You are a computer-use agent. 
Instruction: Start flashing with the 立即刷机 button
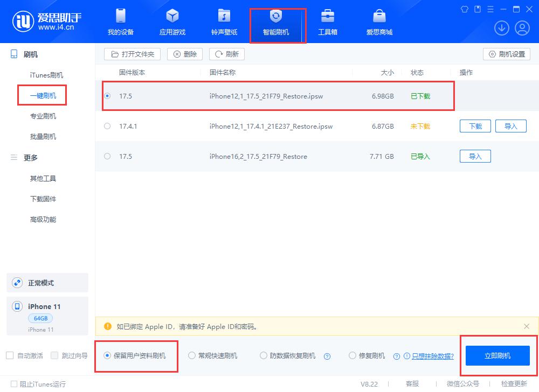click(497, 355)
